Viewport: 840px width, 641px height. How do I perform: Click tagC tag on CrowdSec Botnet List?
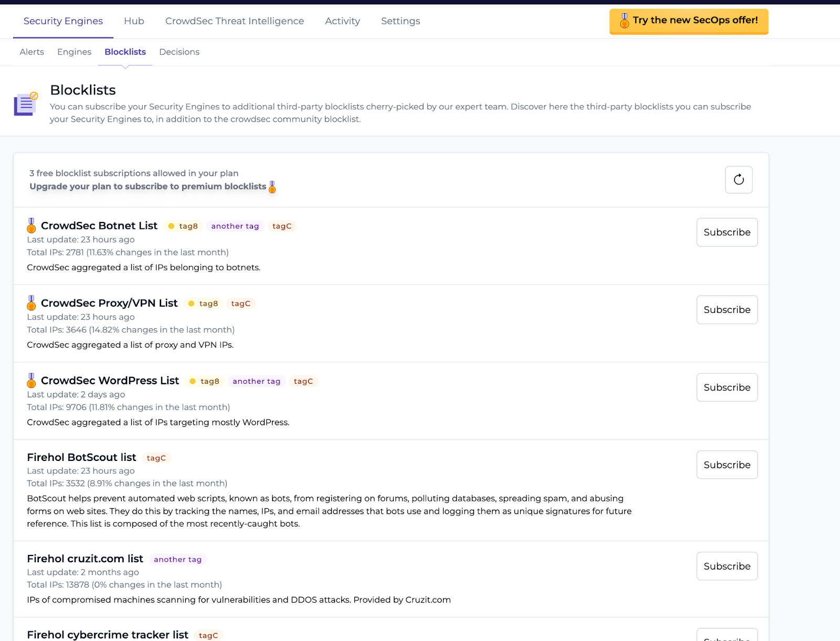[x=282, y=226]
